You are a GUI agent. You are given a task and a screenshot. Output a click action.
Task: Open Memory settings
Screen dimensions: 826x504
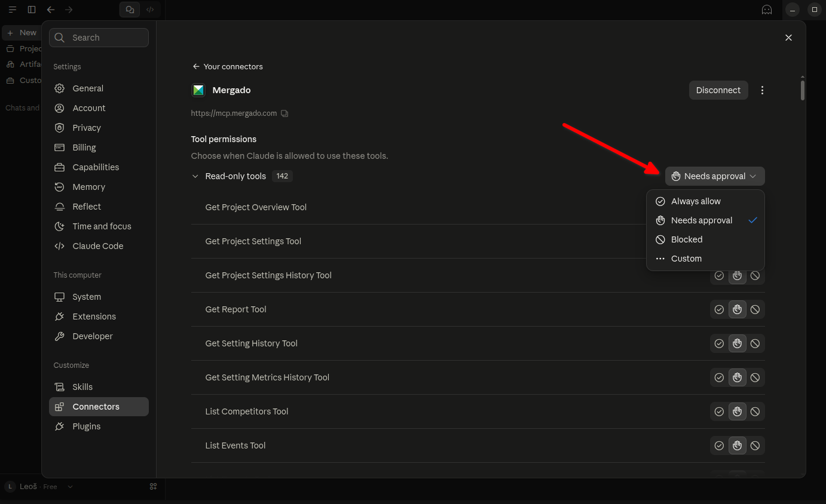click(99, 187)
